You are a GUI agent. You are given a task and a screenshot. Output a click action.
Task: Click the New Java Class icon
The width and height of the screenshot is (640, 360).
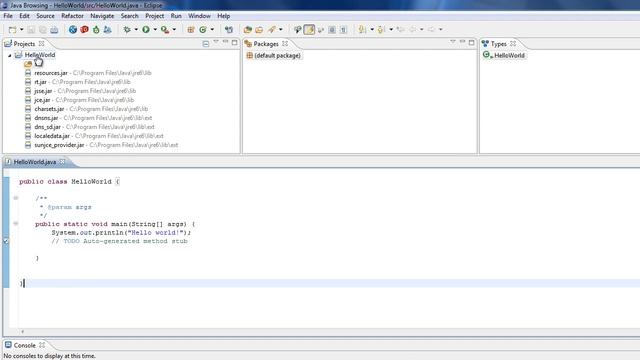pyautogui.click(x=203, y=29)
